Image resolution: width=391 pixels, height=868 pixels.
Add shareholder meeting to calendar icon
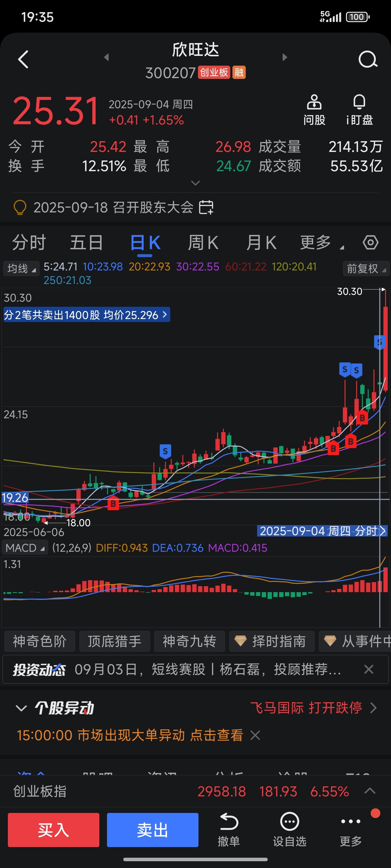206,207
